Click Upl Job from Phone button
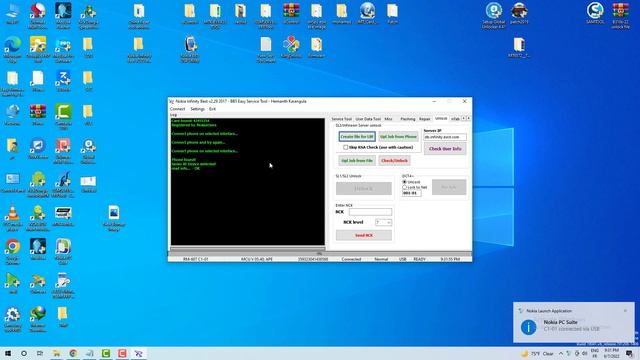This screenshot has width=640, height=360. click(x=398, y=137)
